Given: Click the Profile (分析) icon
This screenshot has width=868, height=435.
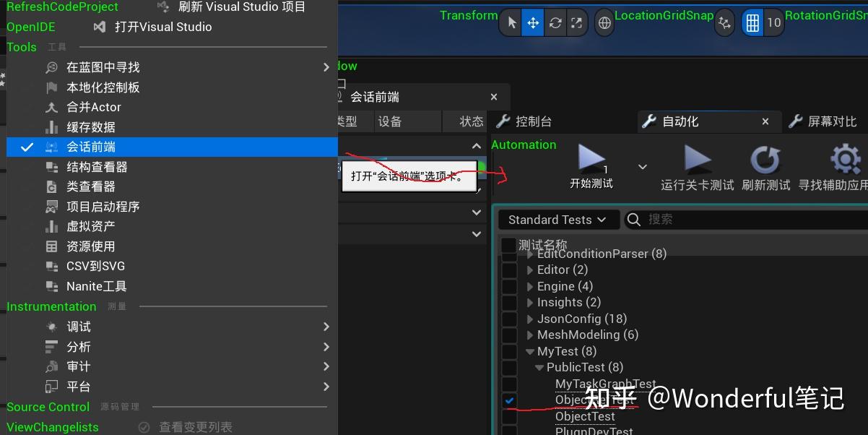Looking at the screenshot, I should click(52, 347).
